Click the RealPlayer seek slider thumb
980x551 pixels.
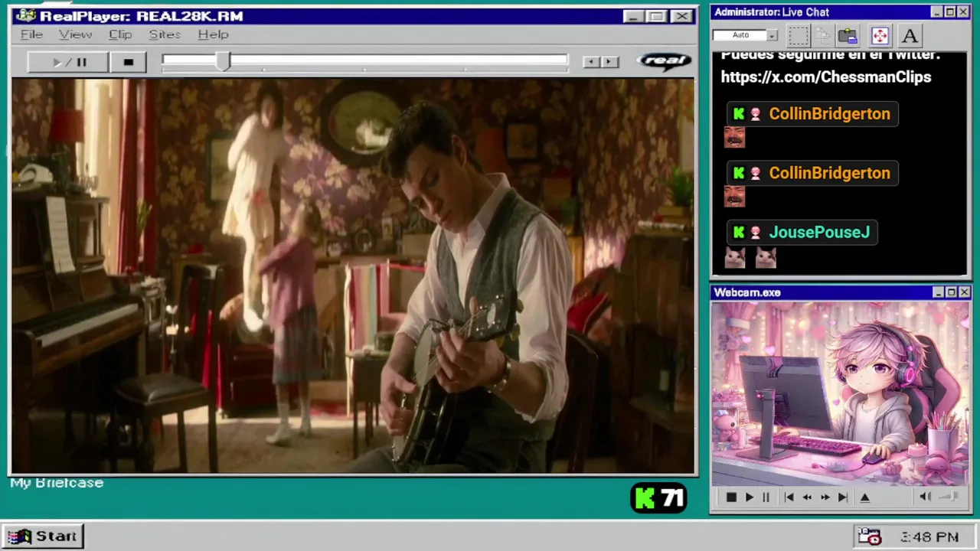pyautogui.click(x=223, y=62)
